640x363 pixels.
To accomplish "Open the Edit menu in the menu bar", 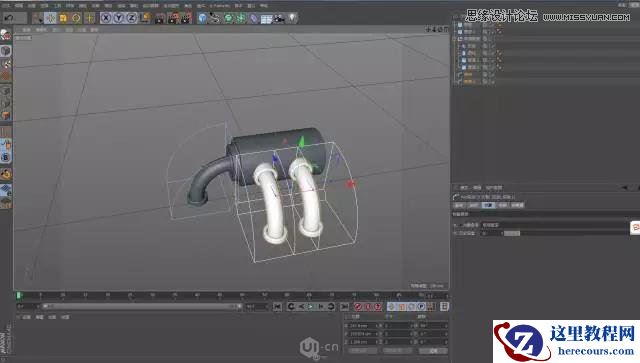I will (19, 6).
